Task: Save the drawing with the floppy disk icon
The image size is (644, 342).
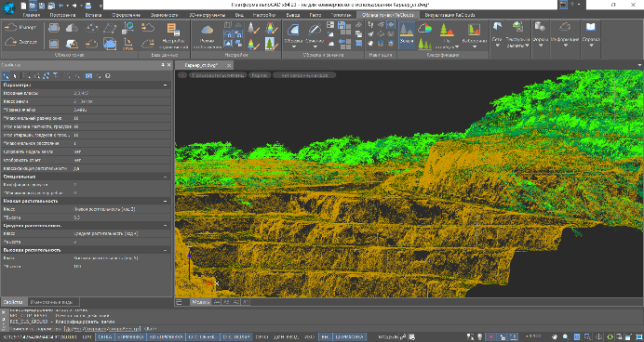Action: (x=42, y=6)
